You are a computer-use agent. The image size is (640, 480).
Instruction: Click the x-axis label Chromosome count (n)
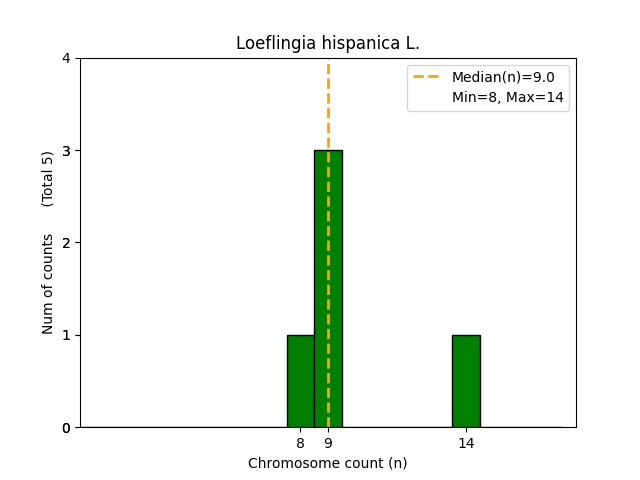(327, 463)
